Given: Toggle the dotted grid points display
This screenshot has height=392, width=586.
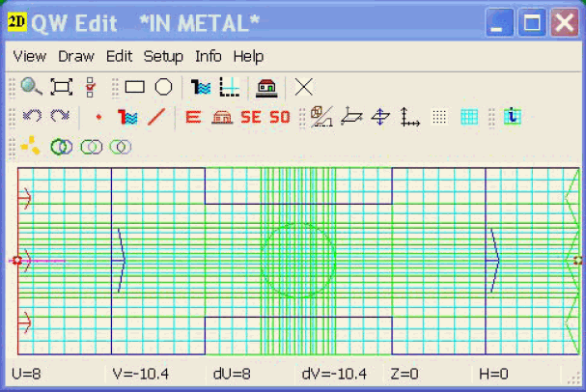Looking at the screenshot, I should click(x=439, y=117).
